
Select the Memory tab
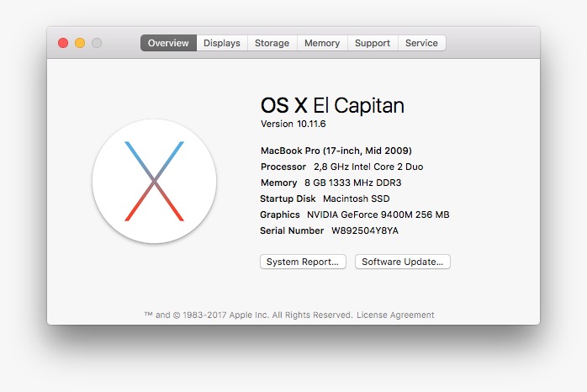(322, 43)
